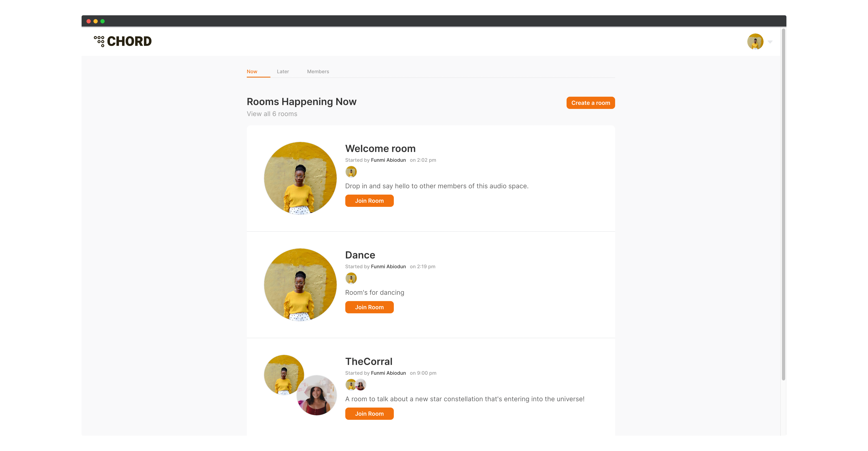Switch to the Now tab

[x=252, y=71]
